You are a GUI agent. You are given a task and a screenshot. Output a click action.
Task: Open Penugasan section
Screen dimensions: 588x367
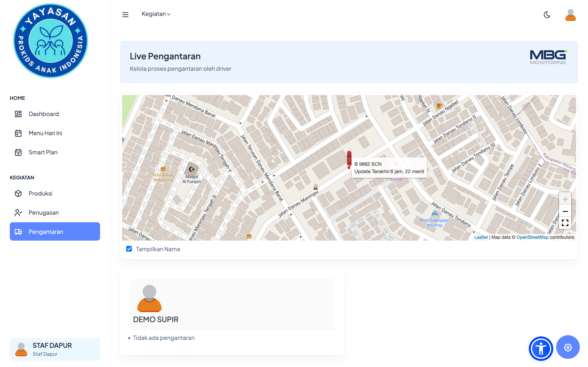click(x=43, y=213)
